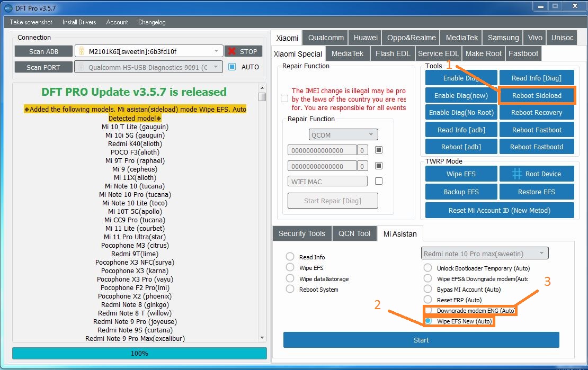
Task: Open the Take screenshot menu
Action: [x=31, y=22]
